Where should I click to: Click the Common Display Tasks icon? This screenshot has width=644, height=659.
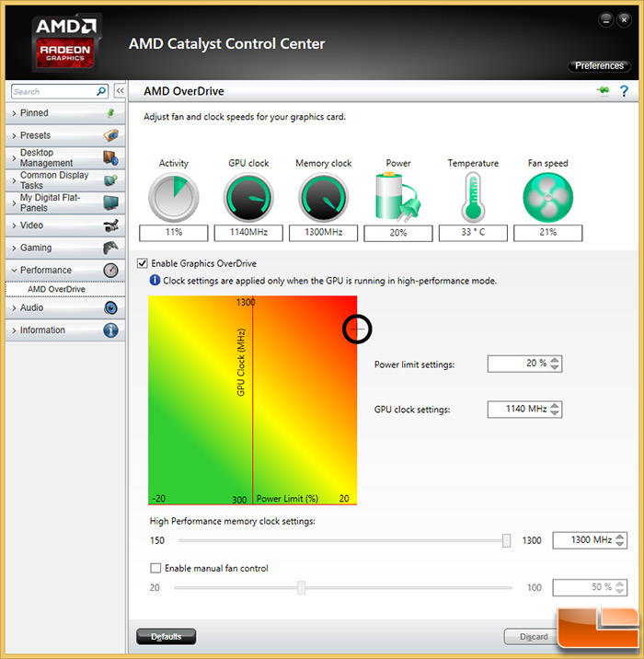point(111,180)
